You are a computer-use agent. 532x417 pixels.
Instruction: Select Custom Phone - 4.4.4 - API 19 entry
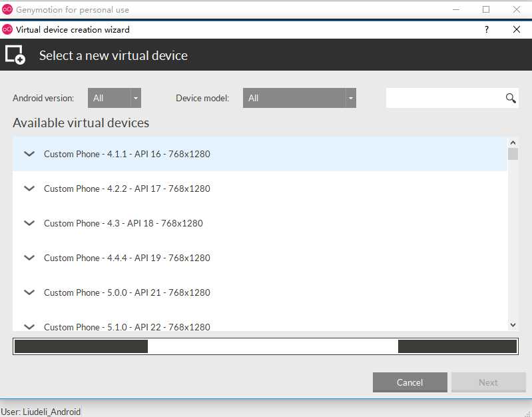(x=260, y=258)
